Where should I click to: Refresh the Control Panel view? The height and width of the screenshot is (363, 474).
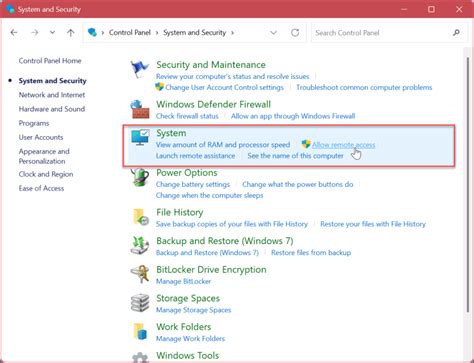pyautogui.click(x=295, y=33)
